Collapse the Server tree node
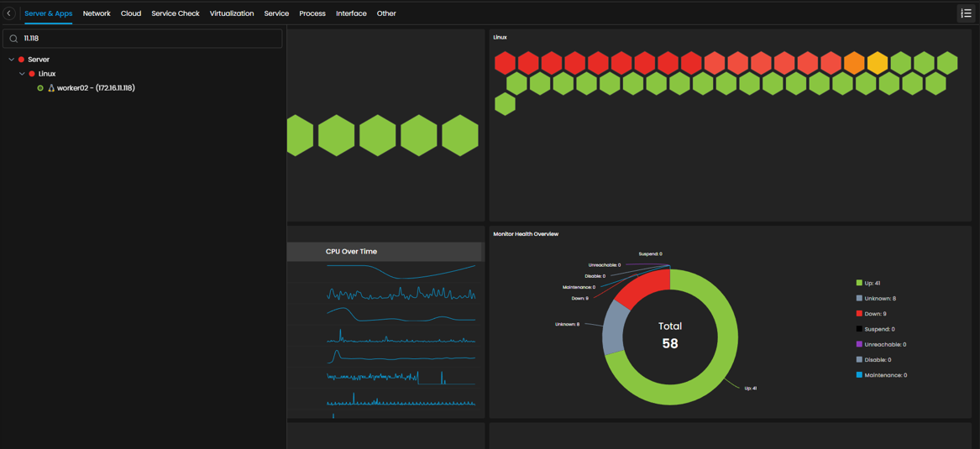The width and height of the screenshot is (980, 449). [11, 60]
